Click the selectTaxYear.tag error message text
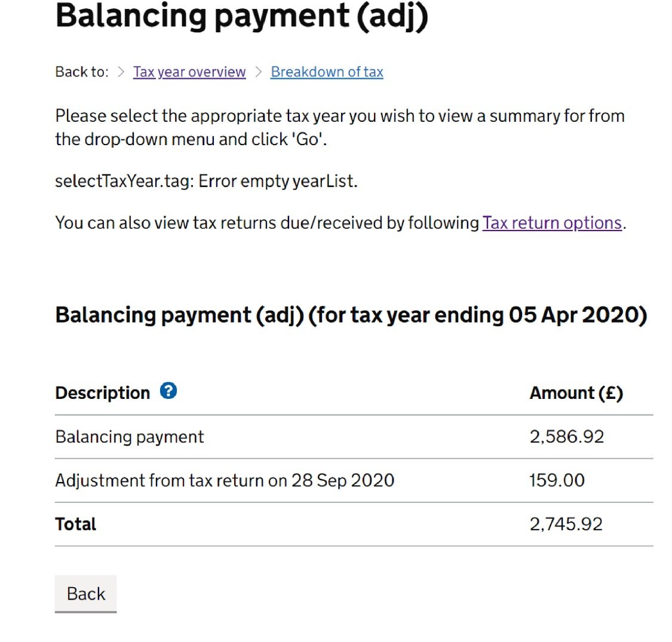The height and width of the screenshot is (642, 672). [x=206, y=182]
